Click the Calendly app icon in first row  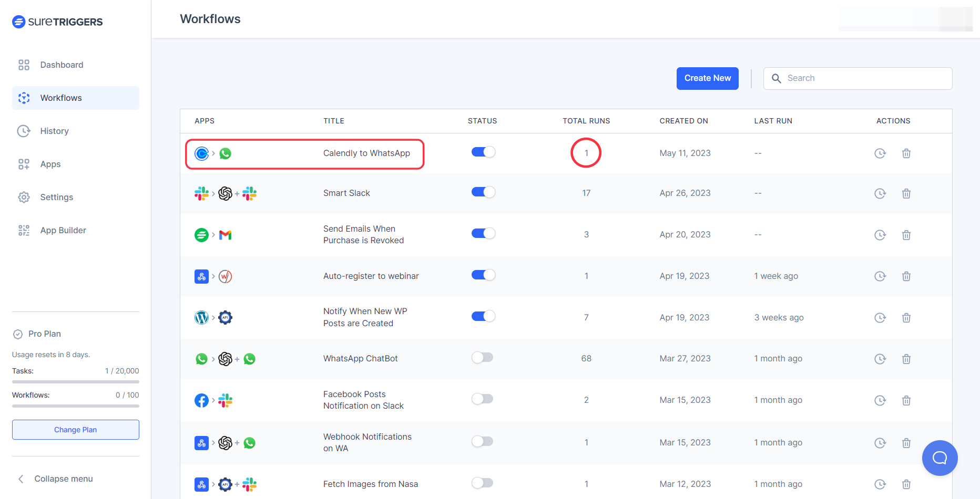tap(201, 153)
